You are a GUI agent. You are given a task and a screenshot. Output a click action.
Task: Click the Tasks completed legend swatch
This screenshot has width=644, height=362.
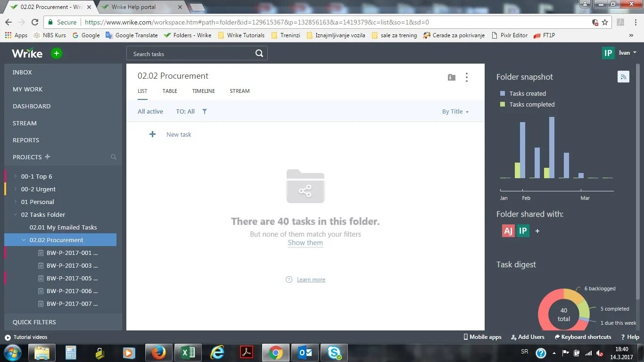point(503,104)
